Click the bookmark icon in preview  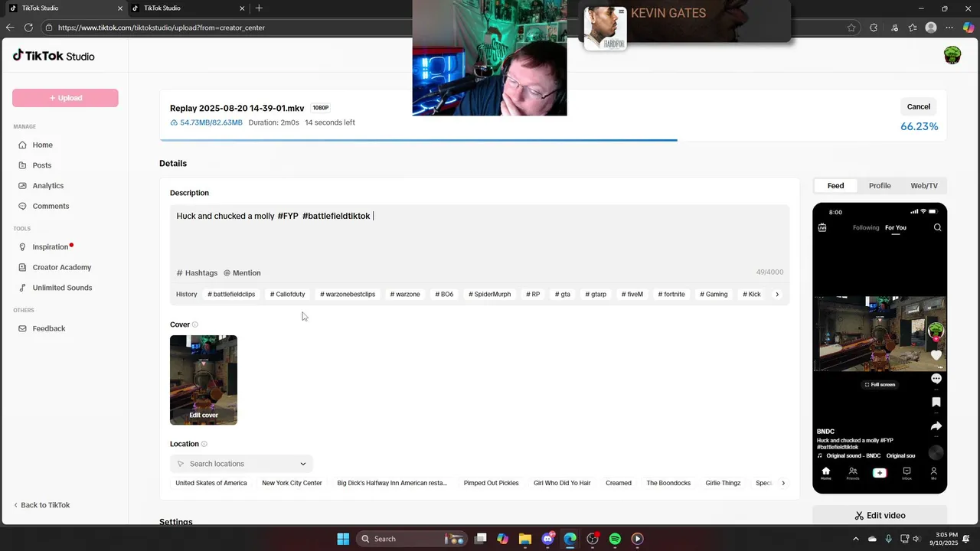tap(936, 403)
